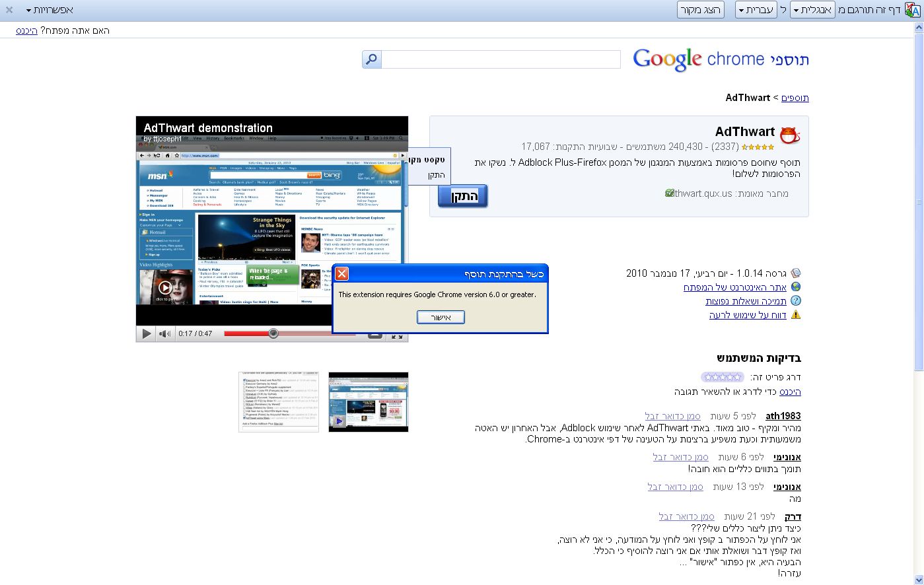Click היכנס link to rate or comment
The width and height of the screenshot is (924, 585).
tap(790, 392)
